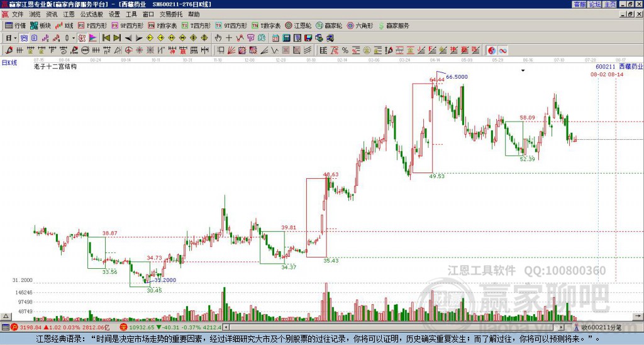Click the black left arrow icon

pos(128,38)
